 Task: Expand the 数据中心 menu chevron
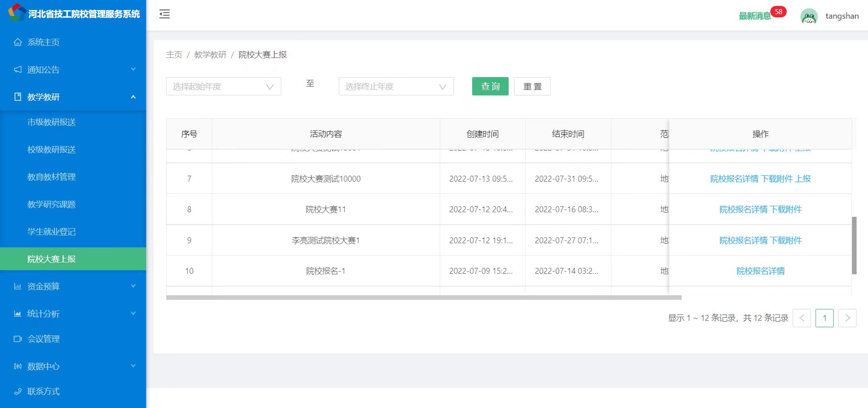[133, 366]
